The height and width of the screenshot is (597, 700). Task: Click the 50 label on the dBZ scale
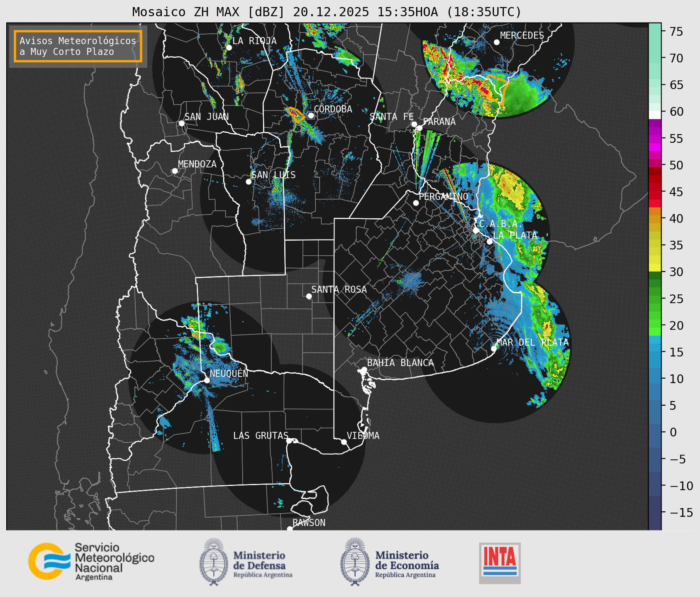point(676,165)
